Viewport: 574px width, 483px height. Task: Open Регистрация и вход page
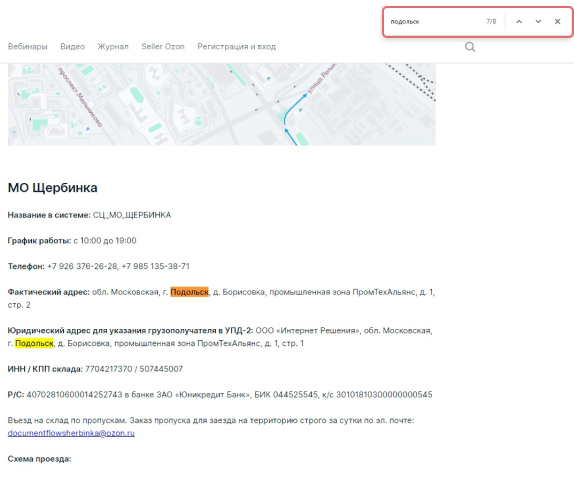pyautogui.click(x=236, y=47)
